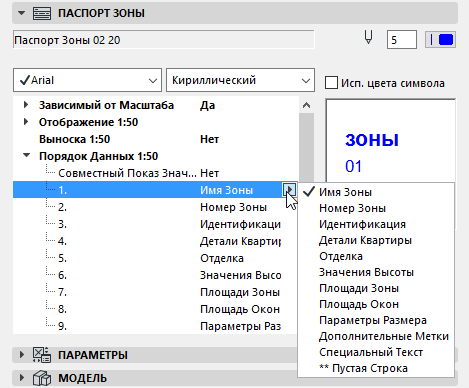This screenshot has height=388, width=469.
Task: Select row 5. Отделка
Action: 155,258
